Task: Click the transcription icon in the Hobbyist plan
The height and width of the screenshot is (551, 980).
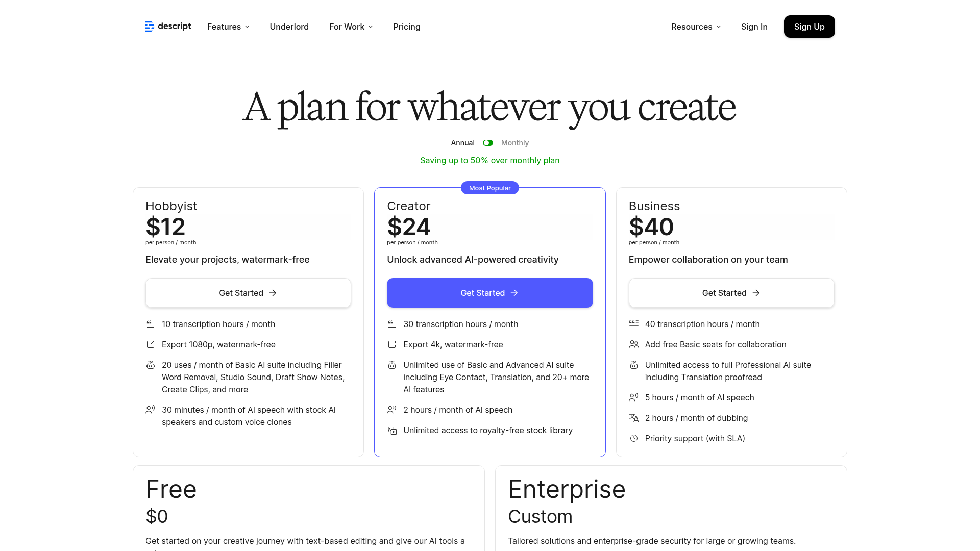Action: [151, 324]
